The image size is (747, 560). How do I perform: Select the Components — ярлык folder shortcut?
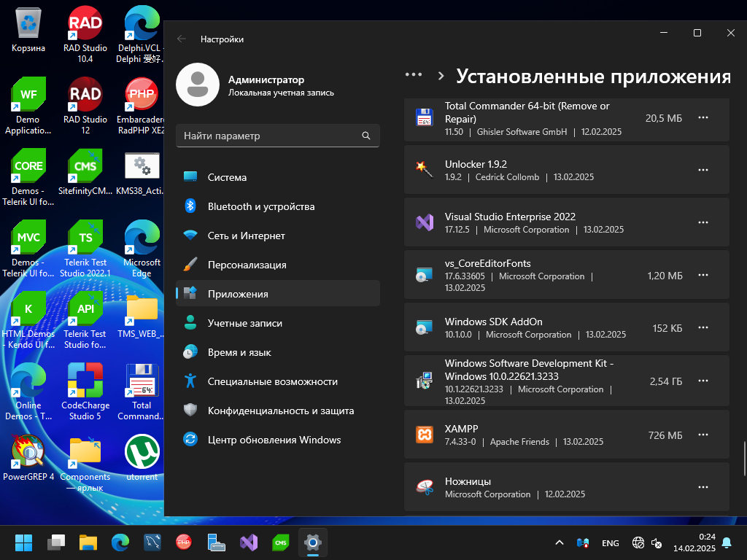pyautogui.click(x=85, y=463)
